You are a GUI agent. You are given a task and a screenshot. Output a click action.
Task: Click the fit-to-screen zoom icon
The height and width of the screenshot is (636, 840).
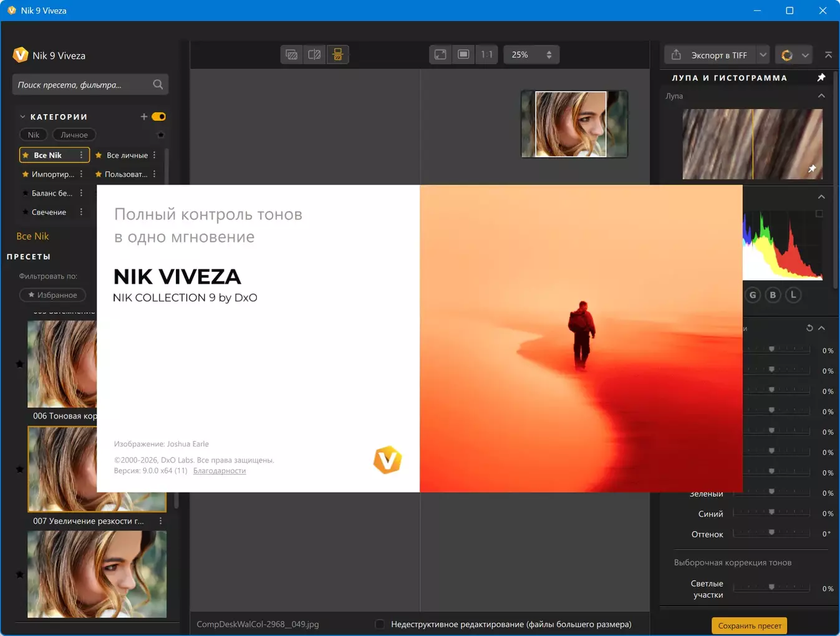[440, 55]
